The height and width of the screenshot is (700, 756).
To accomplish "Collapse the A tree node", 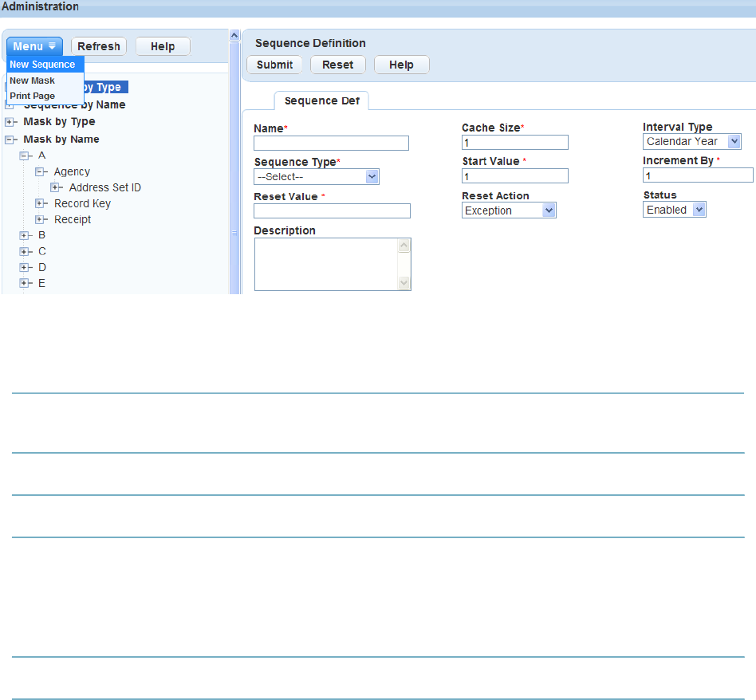I will click(x=24, y=155).
